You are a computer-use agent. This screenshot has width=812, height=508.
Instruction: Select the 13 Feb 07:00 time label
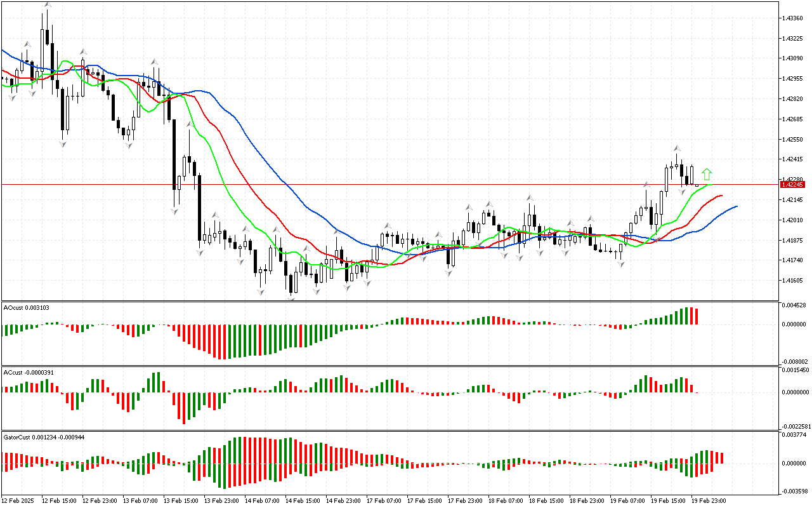coord(139,501)
